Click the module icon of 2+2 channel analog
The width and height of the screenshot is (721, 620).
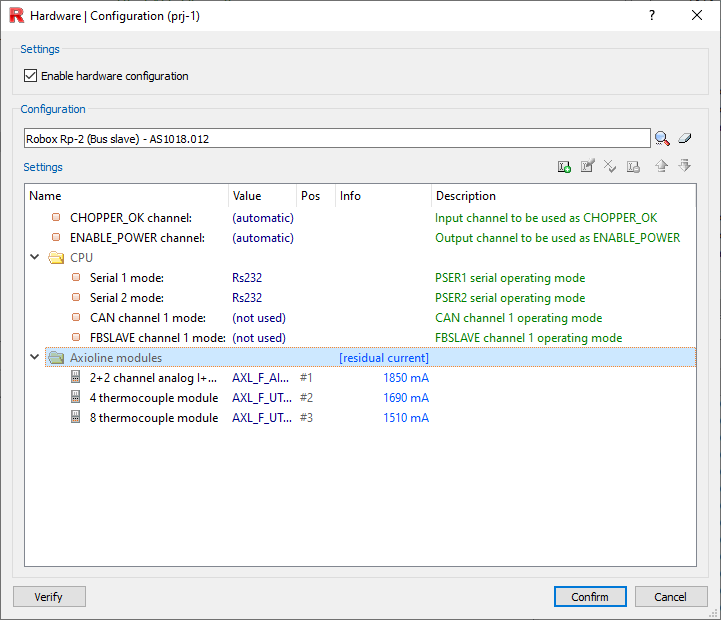click(75, 377)
